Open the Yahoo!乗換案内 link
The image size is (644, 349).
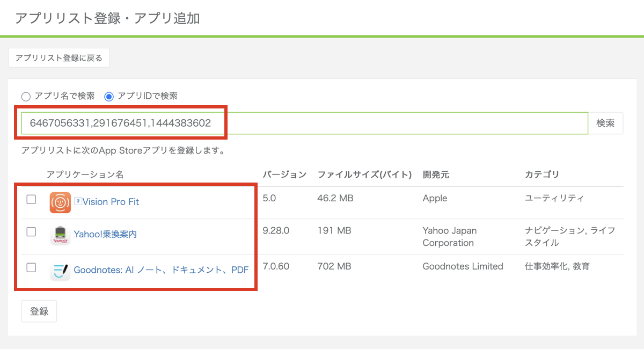[x=105, y=234]
